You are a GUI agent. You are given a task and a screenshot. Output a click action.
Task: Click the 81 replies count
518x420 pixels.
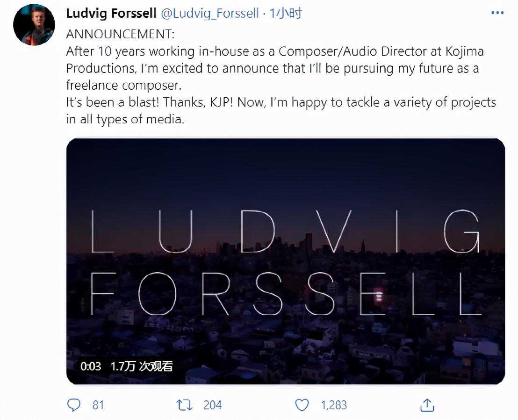pyautogui.click(x=98, y=405)
